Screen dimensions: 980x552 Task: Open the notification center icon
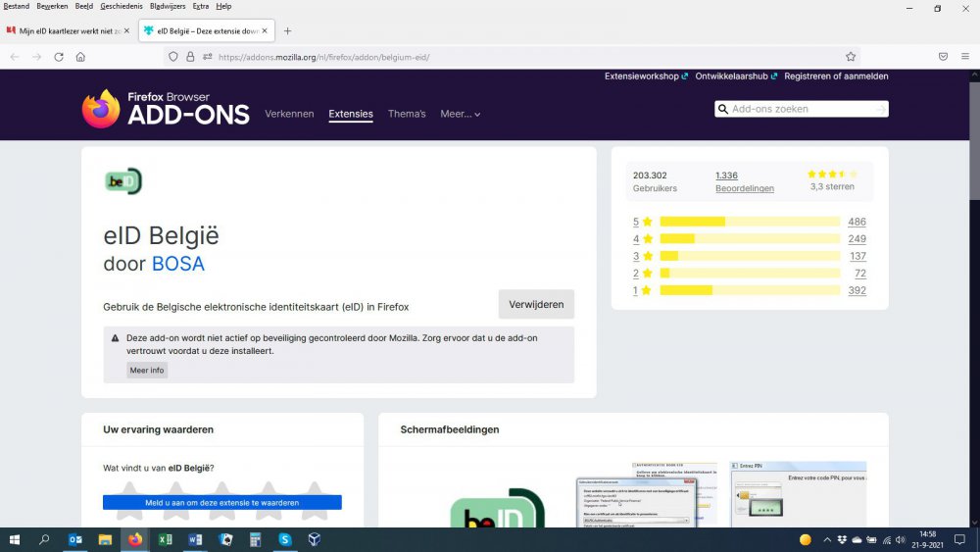click(960, 539)
